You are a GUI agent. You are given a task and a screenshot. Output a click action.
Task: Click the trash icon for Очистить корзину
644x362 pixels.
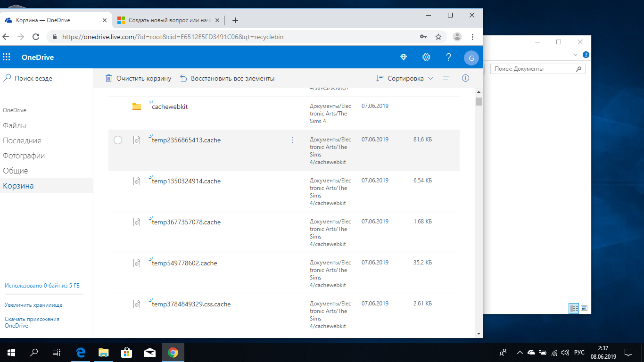tap(109, 78)
